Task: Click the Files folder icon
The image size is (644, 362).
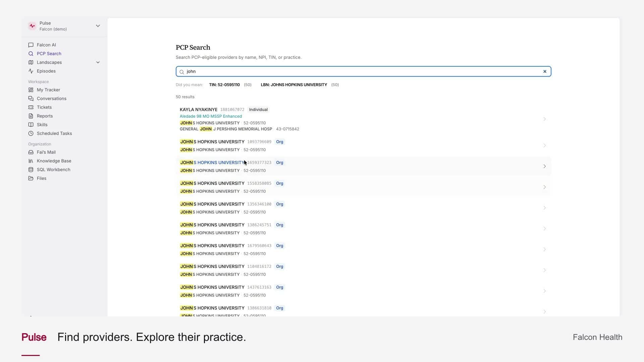Action: [x=31, y=178]
